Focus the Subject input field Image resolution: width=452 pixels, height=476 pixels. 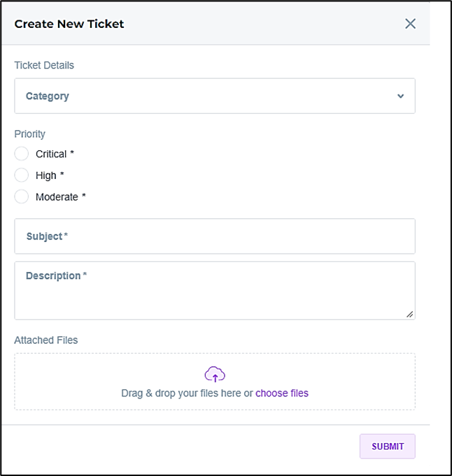(214, 236)
